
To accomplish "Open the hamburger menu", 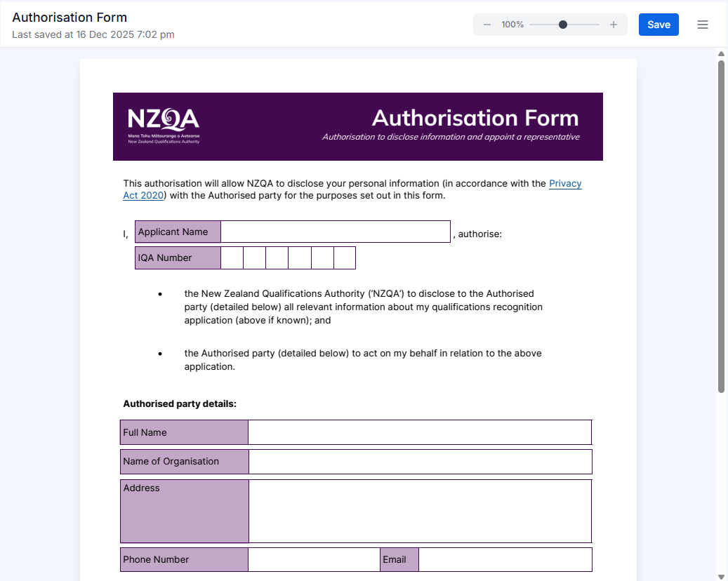I will click(703, 24).
